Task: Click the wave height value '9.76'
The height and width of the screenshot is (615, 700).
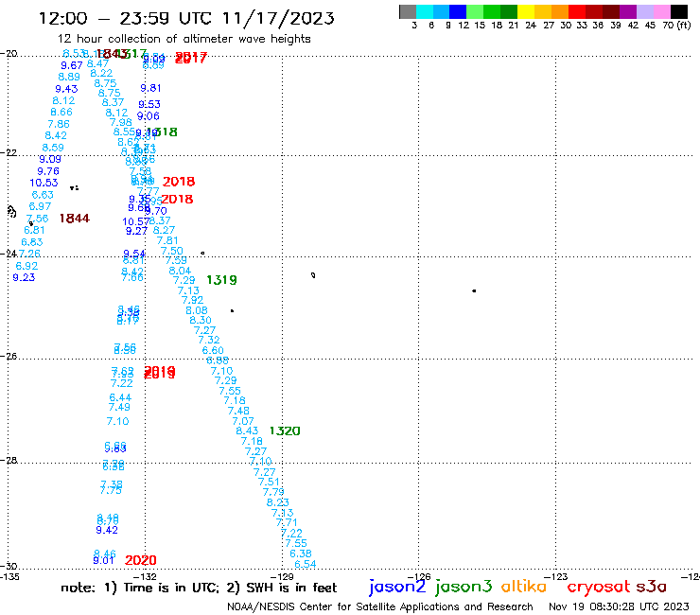Action: (48, 171)
